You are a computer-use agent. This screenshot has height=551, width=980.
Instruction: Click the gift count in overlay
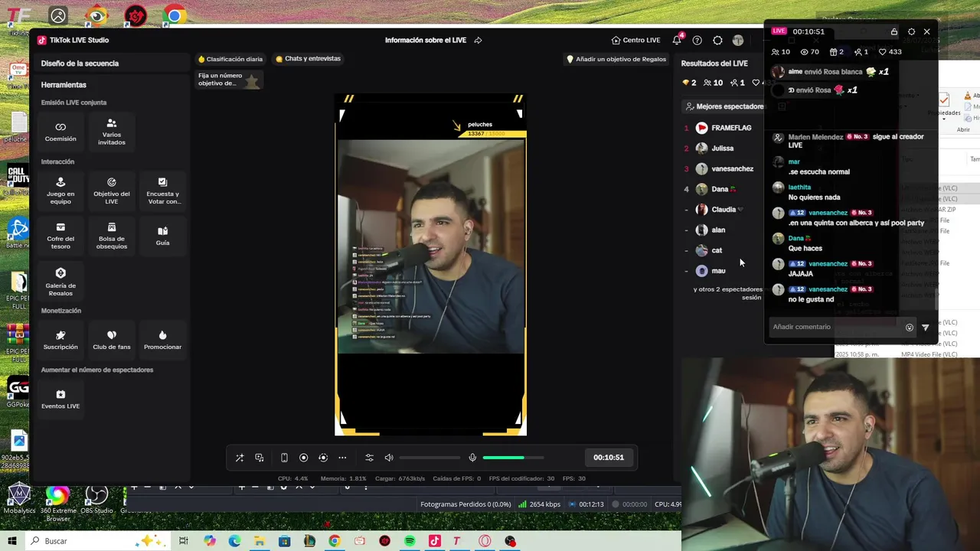tap(836, 52)
